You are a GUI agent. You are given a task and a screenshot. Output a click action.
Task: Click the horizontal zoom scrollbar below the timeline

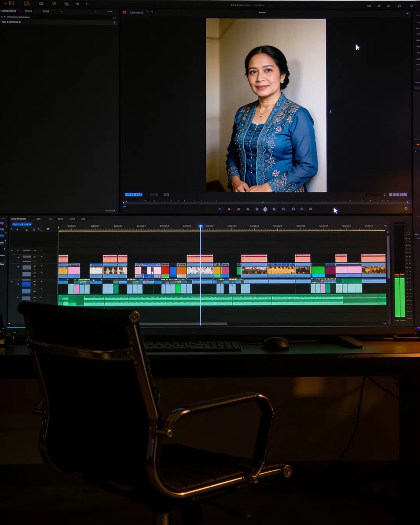[183, 324]
